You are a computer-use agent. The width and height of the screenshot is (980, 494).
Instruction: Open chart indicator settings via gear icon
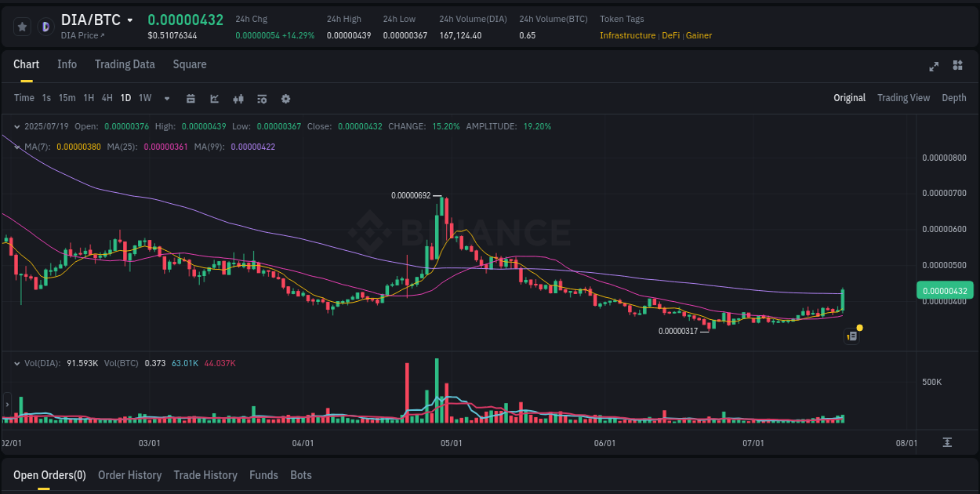click(x=285, y=99)
